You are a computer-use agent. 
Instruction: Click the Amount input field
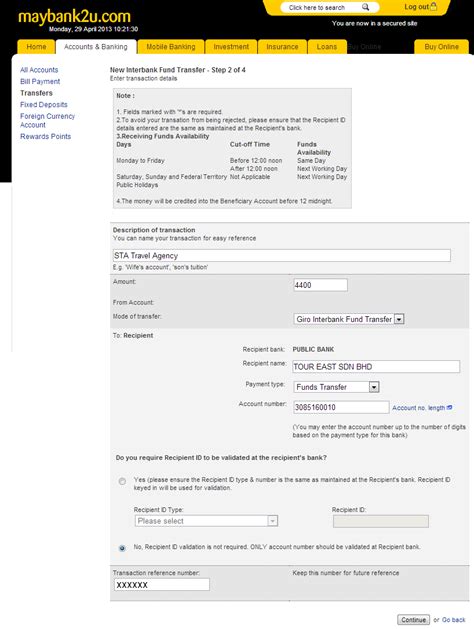point(320,285)
